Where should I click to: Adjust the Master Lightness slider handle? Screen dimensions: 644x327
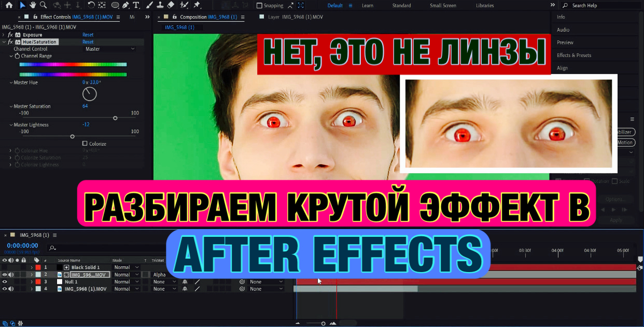coord(72,136)
